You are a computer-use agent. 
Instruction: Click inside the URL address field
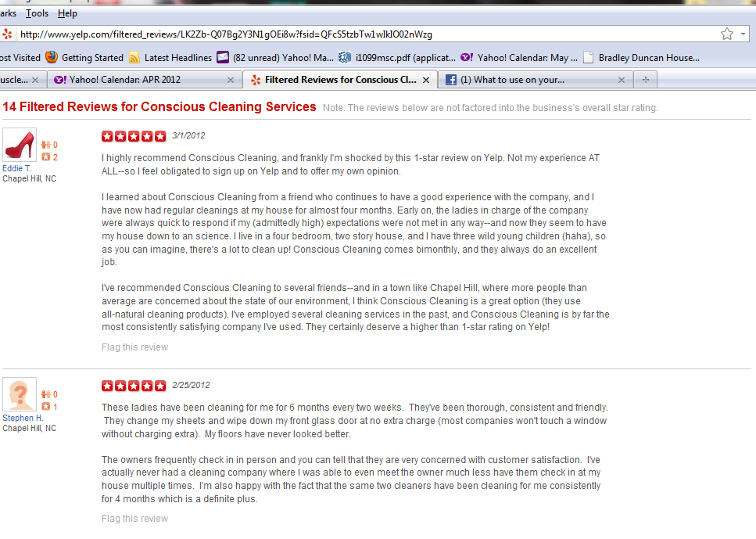tap(352, 34)
